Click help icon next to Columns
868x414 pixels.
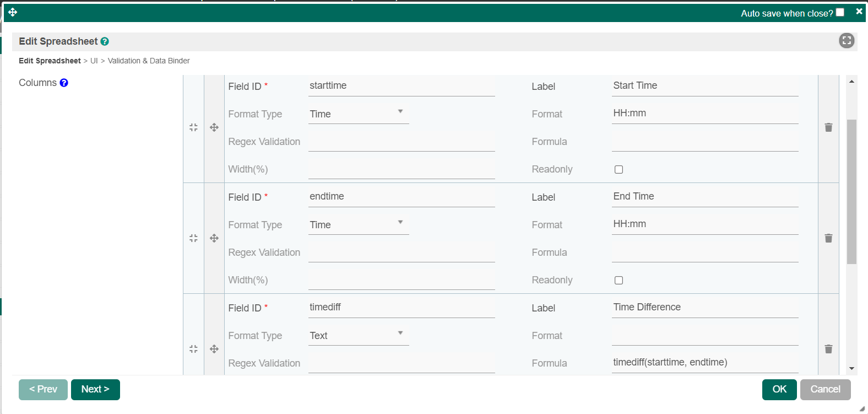64,83
